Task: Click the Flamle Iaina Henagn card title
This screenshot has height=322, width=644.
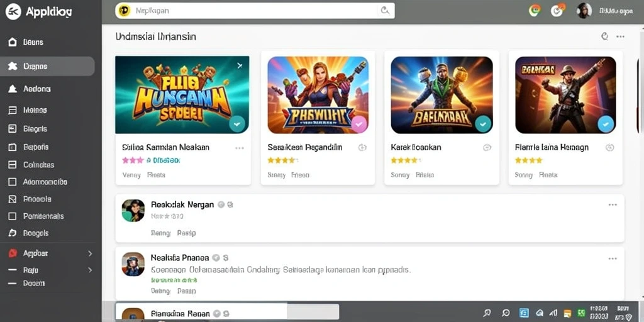Action: 552,147
